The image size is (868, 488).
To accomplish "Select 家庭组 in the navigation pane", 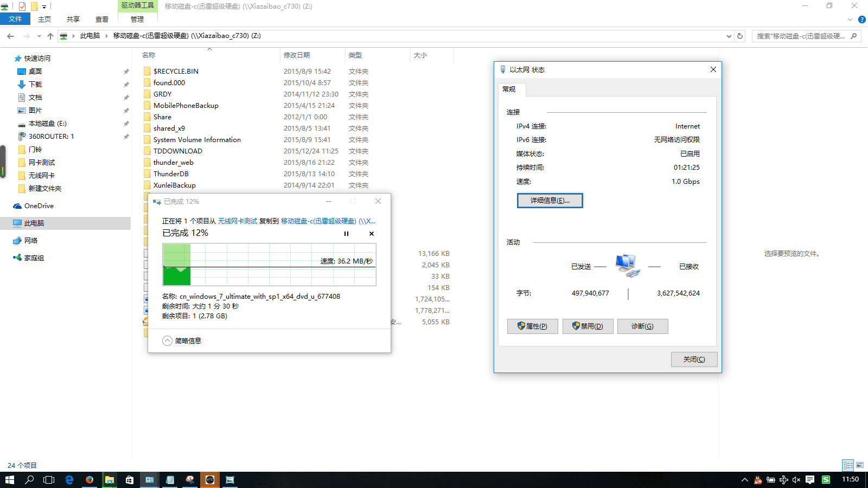I will point(34,258).
